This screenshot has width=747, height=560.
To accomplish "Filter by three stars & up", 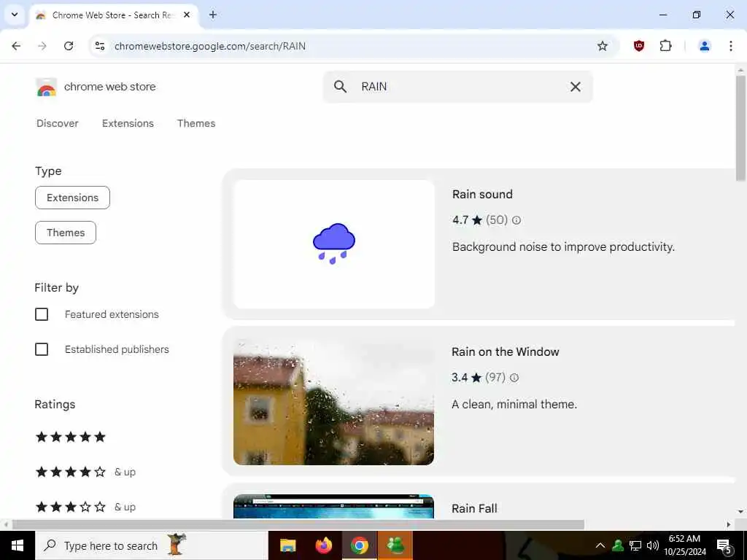I will coord(86,507).
